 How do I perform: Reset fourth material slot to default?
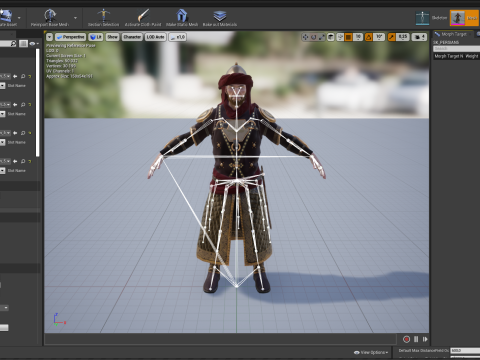click(30, 161)
